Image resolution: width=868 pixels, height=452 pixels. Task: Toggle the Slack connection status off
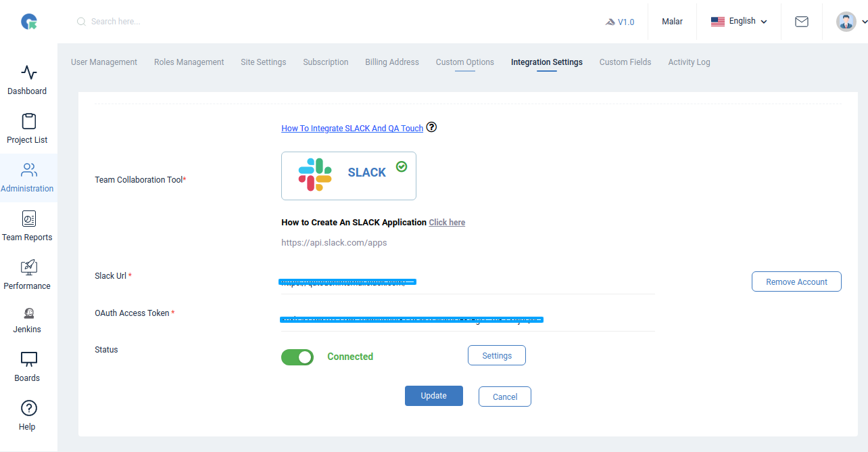pos(297,357)
